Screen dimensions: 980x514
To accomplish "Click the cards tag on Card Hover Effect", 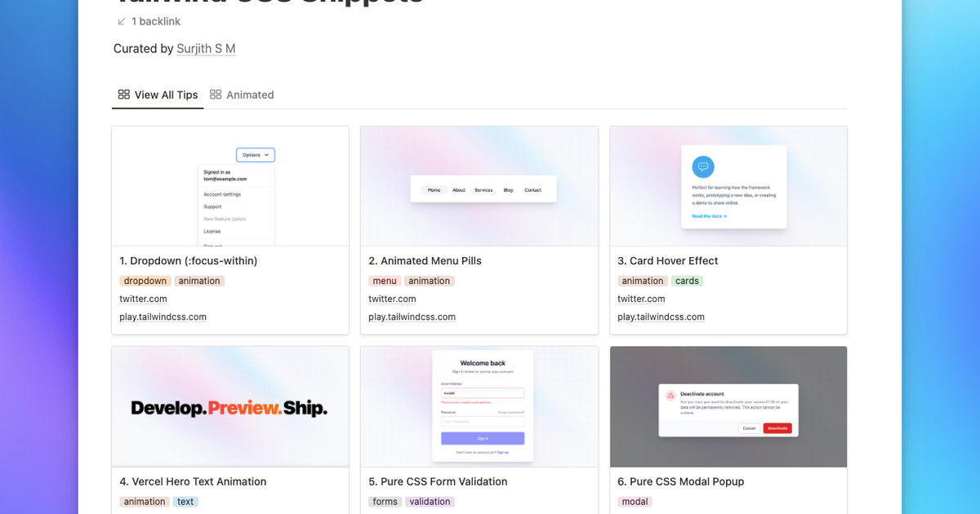I will [687, 281].
